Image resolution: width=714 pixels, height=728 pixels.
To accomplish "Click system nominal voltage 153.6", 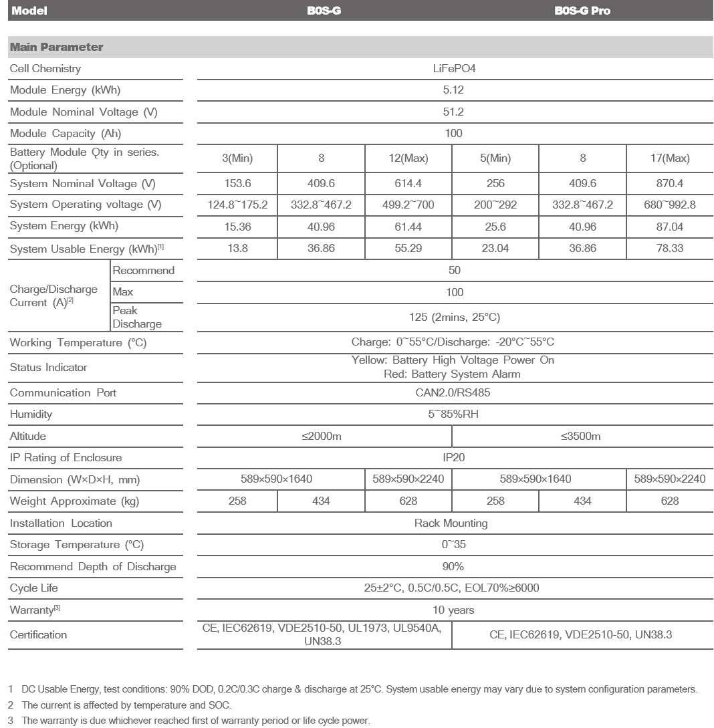I will pyautogui.click(x=237, y=183).
